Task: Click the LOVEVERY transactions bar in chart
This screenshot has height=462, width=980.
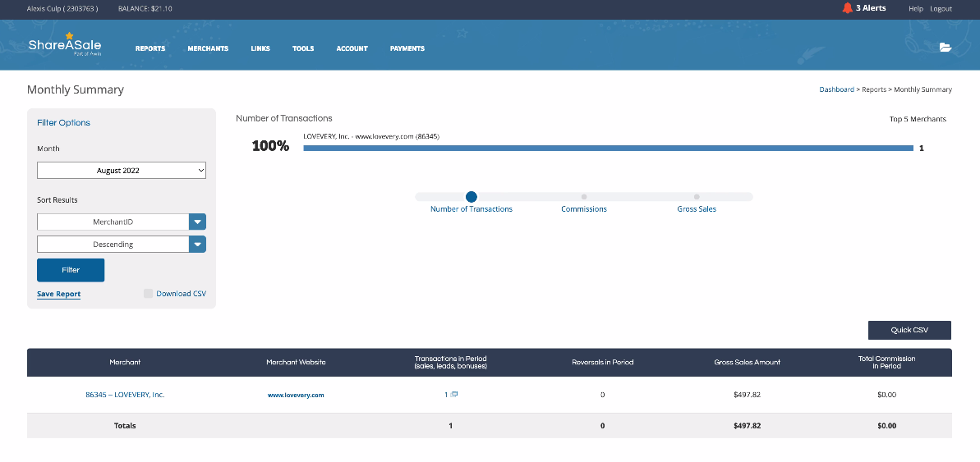Action: coord(608,148)
